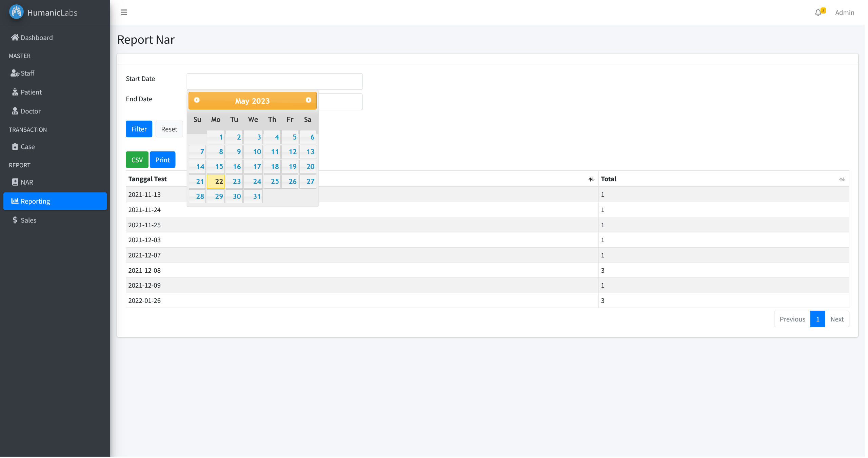Viewport: 868px width, 458px height.
Task: Open the Patient sidebar item
Action: point(31,92)
